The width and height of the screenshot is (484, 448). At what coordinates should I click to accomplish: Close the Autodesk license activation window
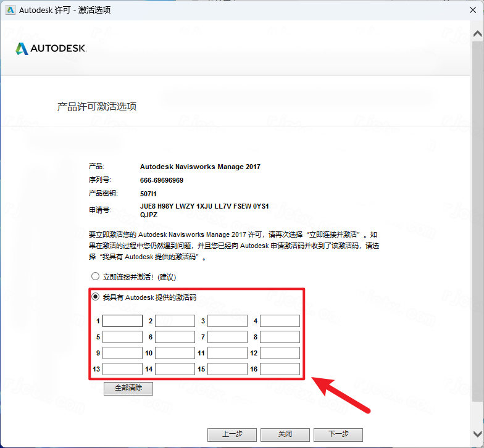pyautogui.click(x=473, y=10)
